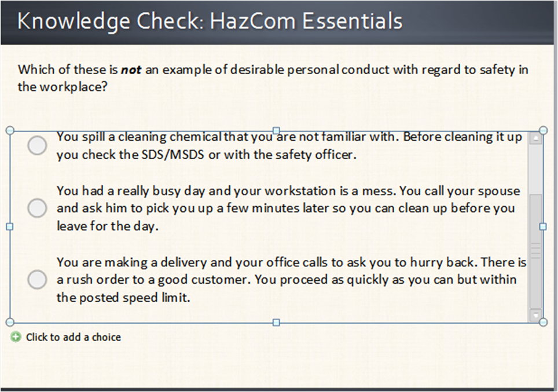Click the bottom-center square resize handle

click(x=276, y=323)
